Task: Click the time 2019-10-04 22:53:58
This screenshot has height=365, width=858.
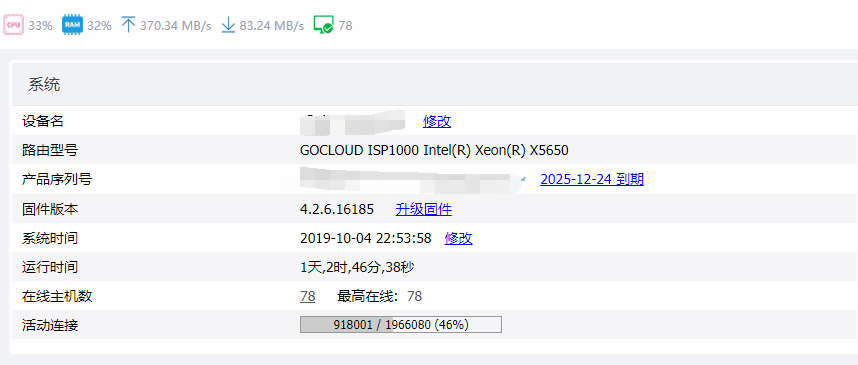Action: [366, 238]
